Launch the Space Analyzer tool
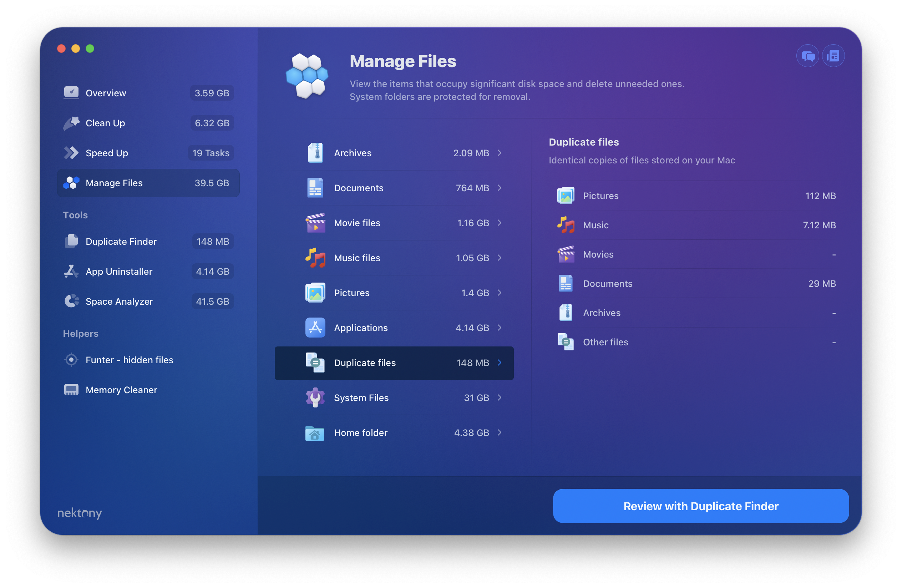902x588 pixels. (72, 301)
